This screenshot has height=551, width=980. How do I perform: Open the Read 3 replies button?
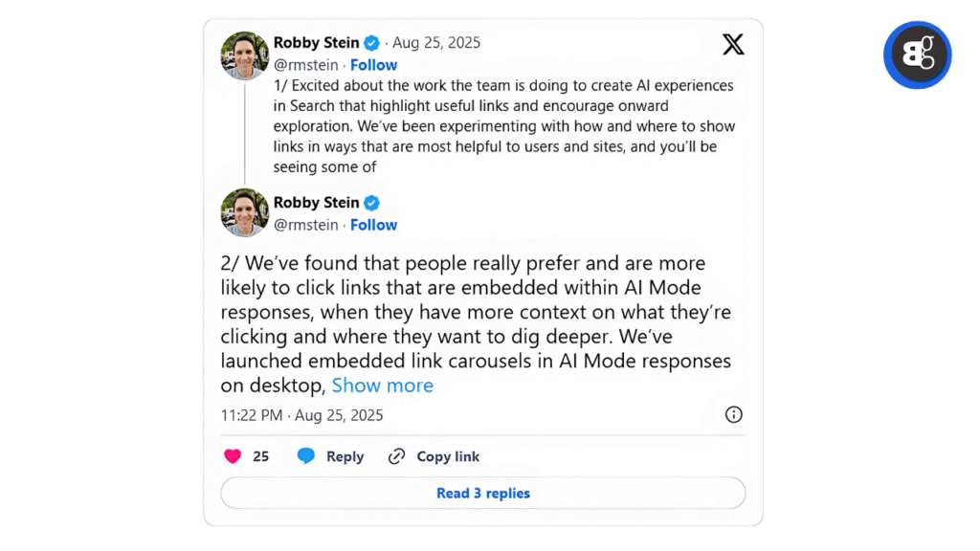point(482,493)
